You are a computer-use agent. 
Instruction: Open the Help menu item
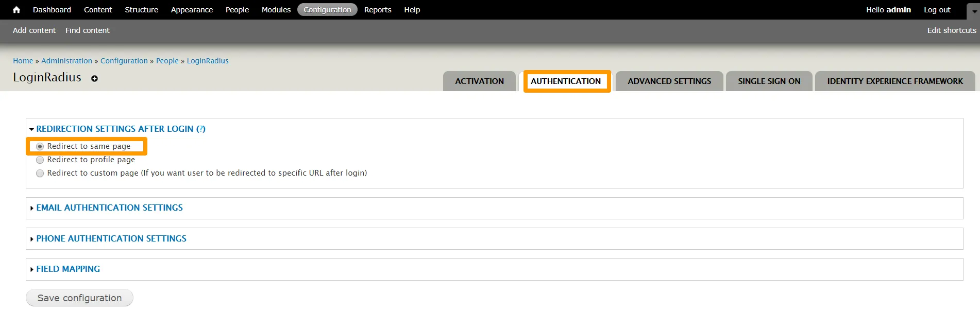412,10
